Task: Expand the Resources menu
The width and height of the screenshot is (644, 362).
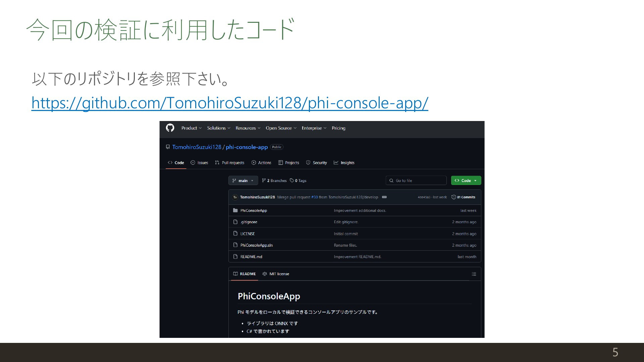Action: tap(248, 128)
